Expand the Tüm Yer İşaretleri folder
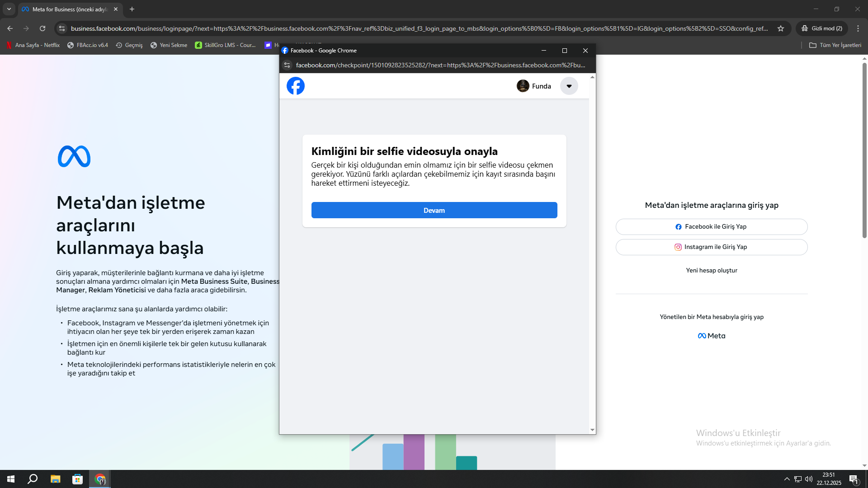Viewport: 868px width, 488px height. click(x=835, y=45)
